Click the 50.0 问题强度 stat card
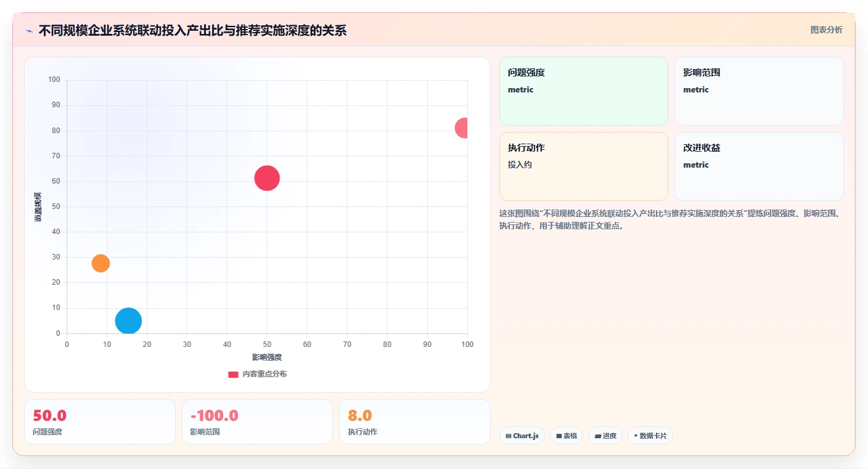868x469 pixels. coord(100,422)
